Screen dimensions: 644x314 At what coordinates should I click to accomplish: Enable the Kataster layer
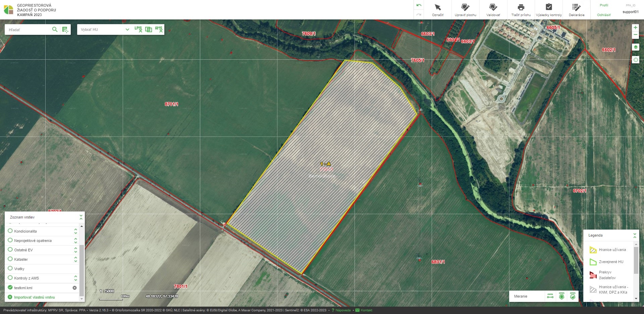pos(10,259)
